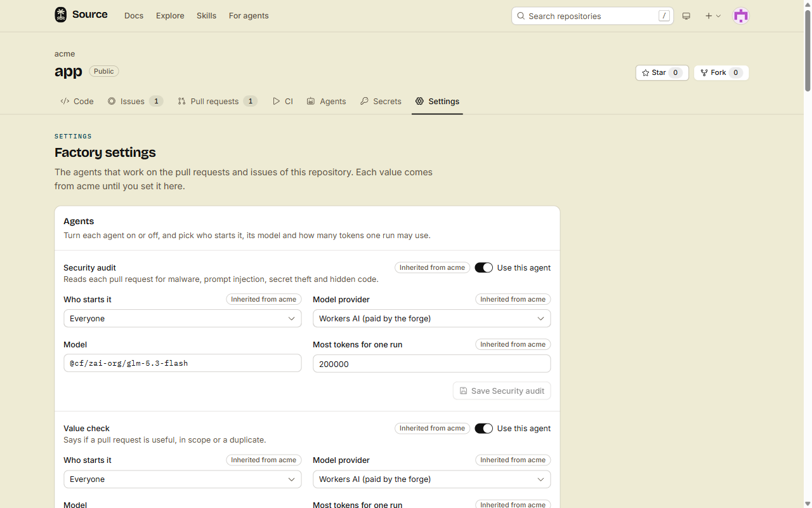The height and width of the screenshot is (508, 812).
Task: Select the Settings tab
Action: tap(437, 102)
